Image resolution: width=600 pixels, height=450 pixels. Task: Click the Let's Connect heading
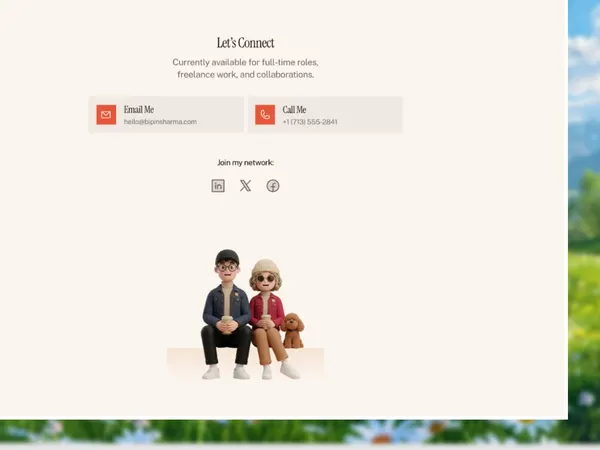[245, 42]
